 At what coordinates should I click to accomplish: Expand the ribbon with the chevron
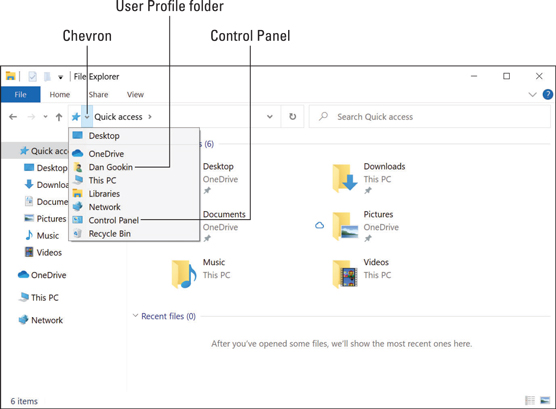532,94
